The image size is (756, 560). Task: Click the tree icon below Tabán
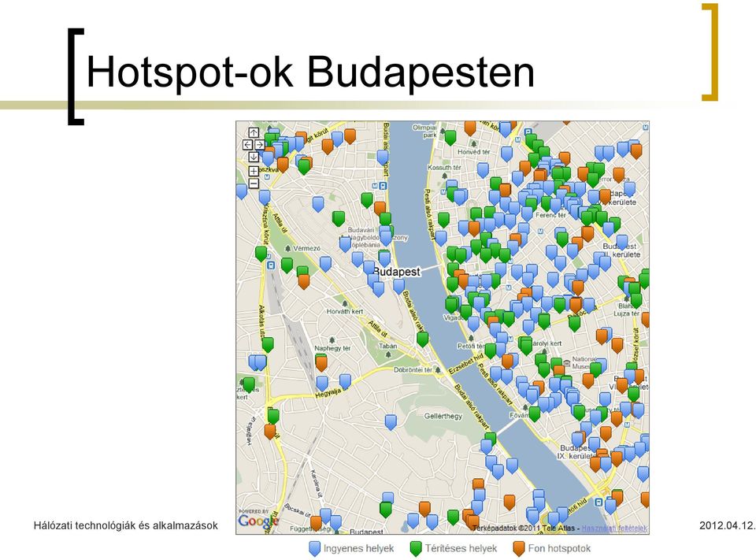(388, 354)
